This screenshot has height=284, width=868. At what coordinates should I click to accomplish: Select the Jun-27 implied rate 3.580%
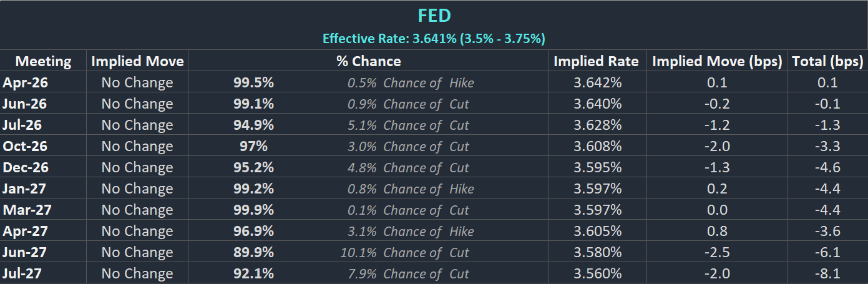point(598,252)
